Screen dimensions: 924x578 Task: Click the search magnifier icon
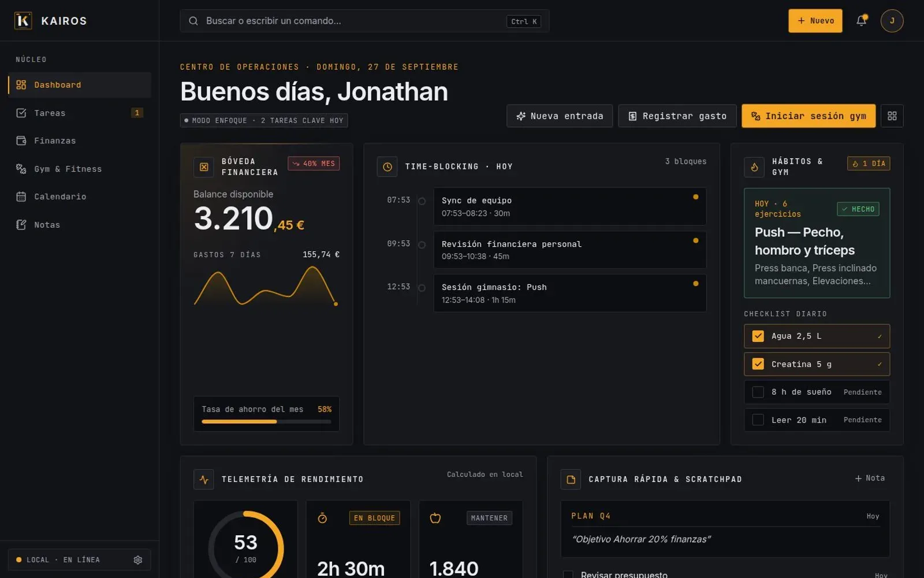(x=193, y=21)
